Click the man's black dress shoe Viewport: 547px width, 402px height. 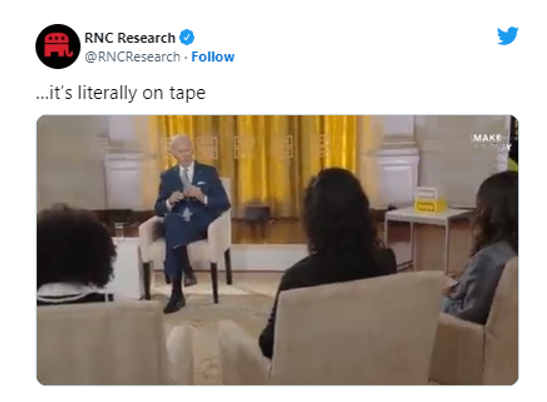pos(175,304)
